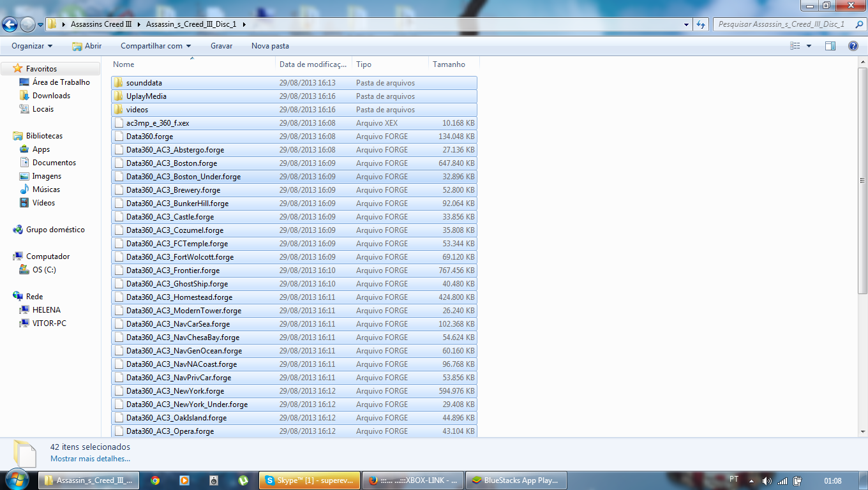Sort by Data de modificação column header
868x490 pixels.
(x=314, y=64)
